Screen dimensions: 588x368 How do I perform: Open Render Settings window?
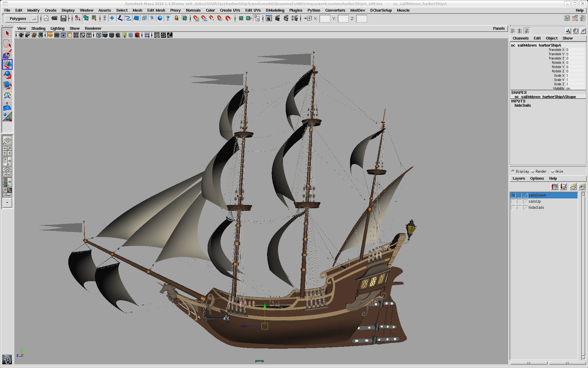(295, 18)
